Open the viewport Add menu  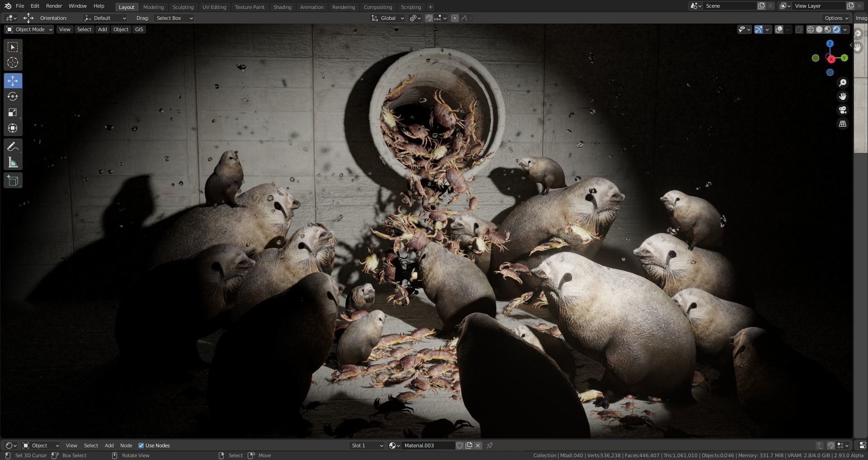click(103, 29)
